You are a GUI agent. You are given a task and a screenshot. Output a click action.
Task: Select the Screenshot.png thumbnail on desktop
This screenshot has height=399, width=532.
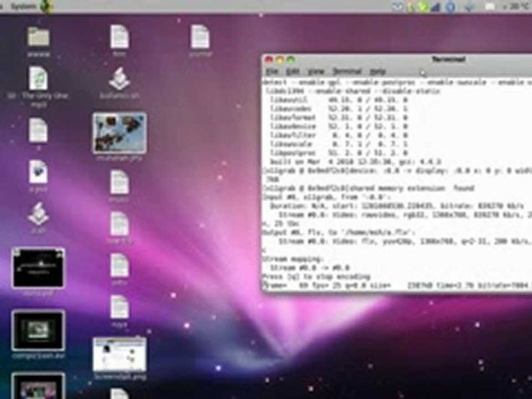[x=120, y=354]
